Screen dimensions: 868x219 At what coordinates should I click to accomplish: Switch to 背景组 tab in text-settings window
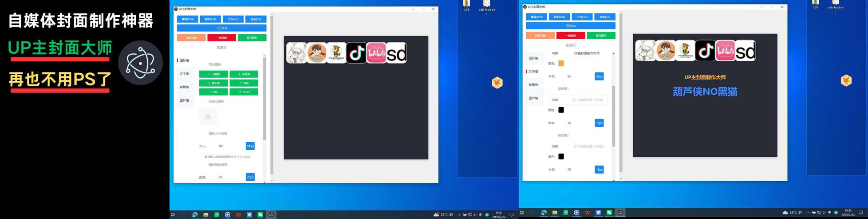pos(533,85)
